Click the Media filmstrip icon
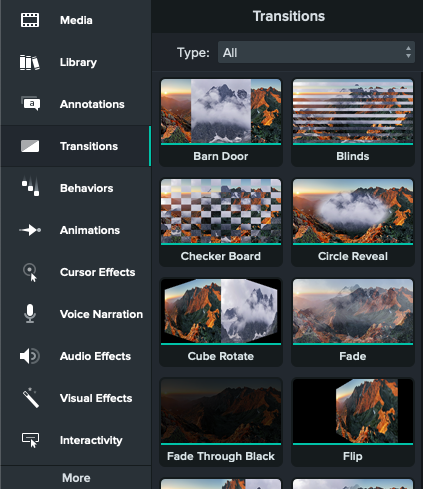 coord(30,20)
